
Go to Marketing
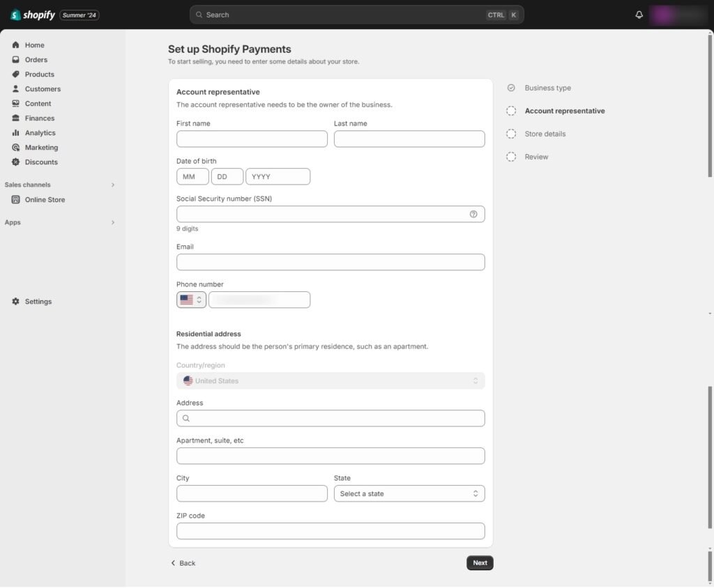[41, 148]
